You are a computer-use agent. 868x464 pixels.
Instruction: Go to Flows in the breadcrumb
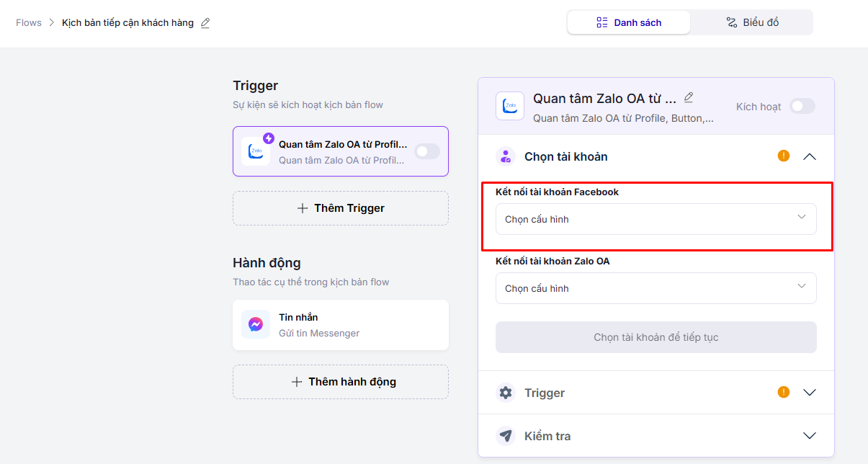point(29,23)
